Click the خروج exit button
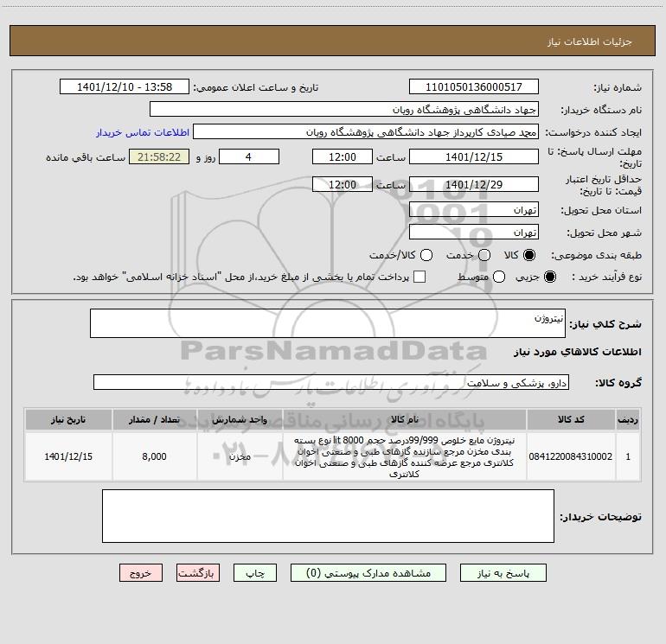Viewport: 666px width, 644px height. (x=141, y=573)
